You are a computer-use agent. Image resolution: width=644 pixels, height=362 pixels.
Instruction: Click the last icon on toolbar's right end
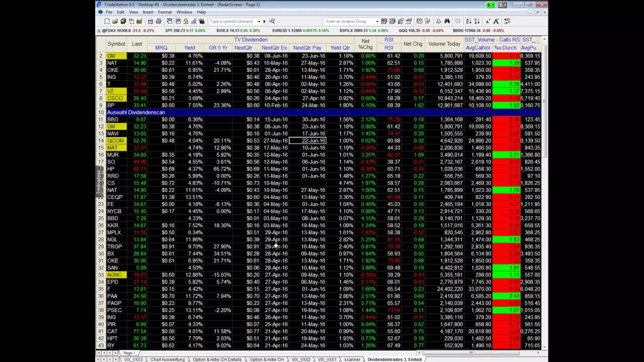click(507, 21)
